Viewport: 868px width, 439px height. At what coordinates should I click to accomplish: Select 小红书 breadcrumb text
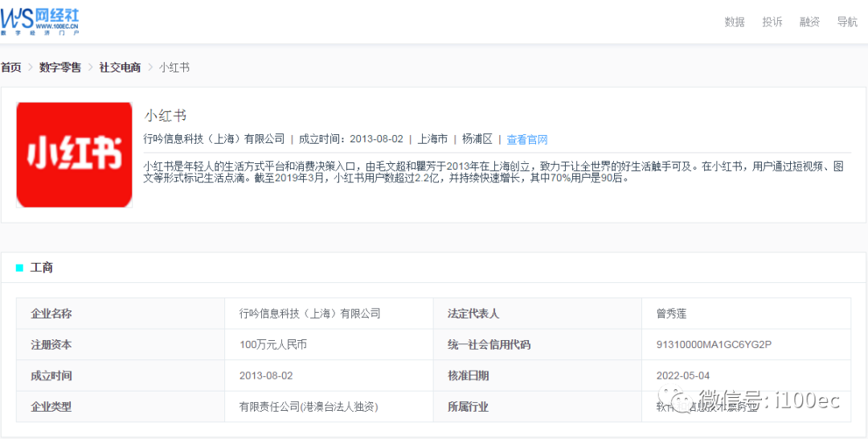pyautogui.click(x=174, y=68)
